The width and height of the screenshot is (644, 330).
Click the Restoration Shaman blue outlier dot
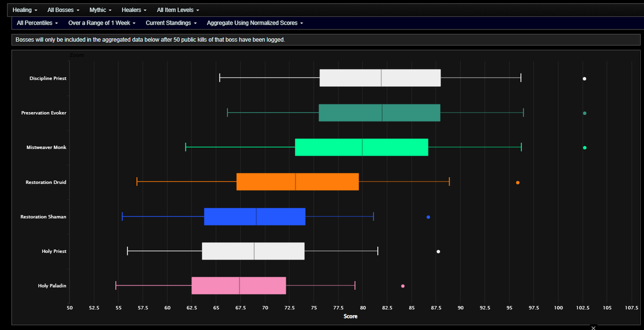point(428,217)
